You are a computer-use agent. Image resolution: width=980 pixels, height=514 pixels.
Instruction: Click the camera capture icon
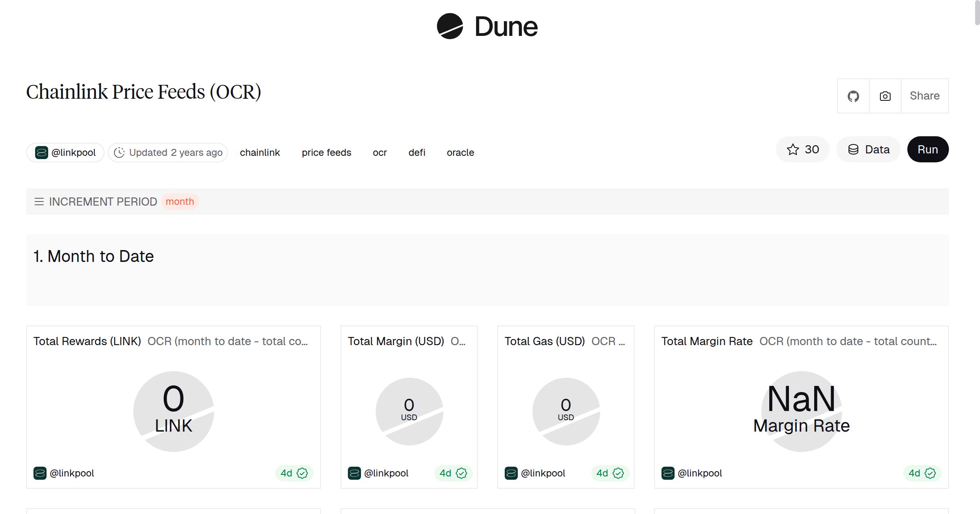tap(884, 95)
